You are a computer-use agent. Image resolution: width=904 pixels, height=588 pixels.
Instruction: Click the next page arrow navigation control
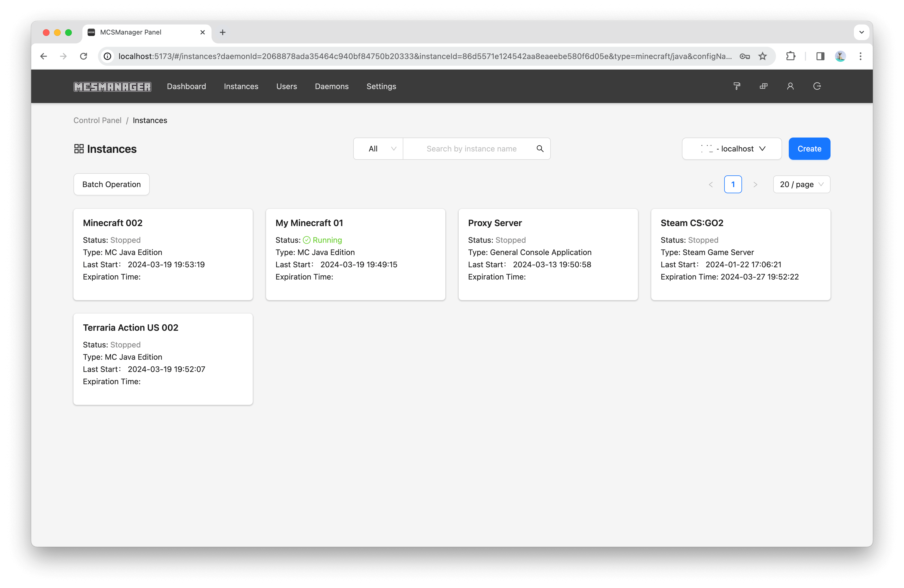pyautogui.click(x=756, y=185)
